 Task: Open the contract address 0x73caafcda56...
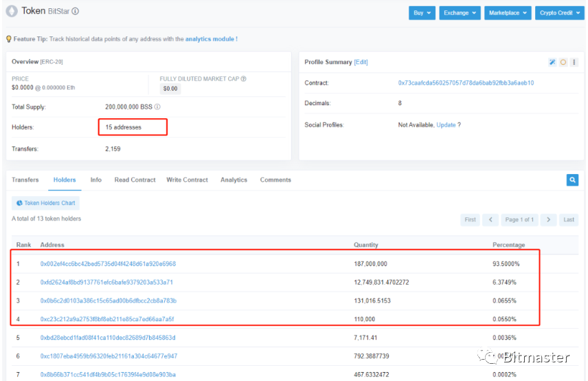(466, 83)
